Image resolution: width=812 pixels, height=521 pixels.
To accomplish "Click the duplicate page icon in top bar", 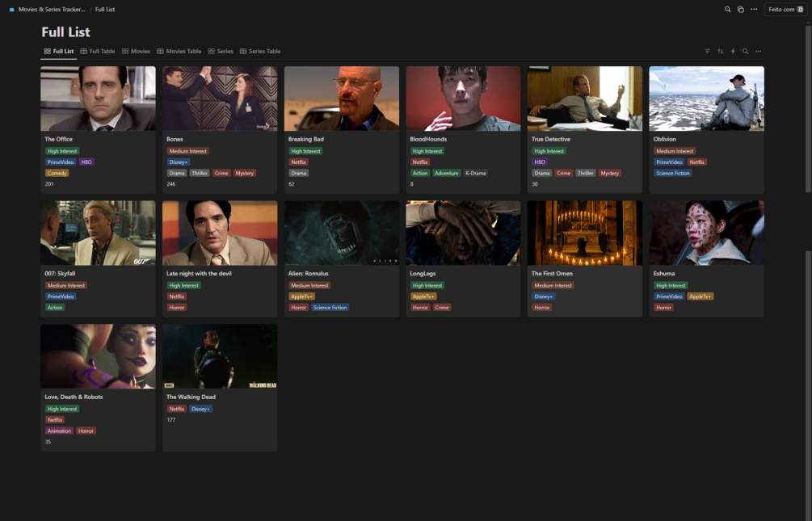I will (741, 10).
